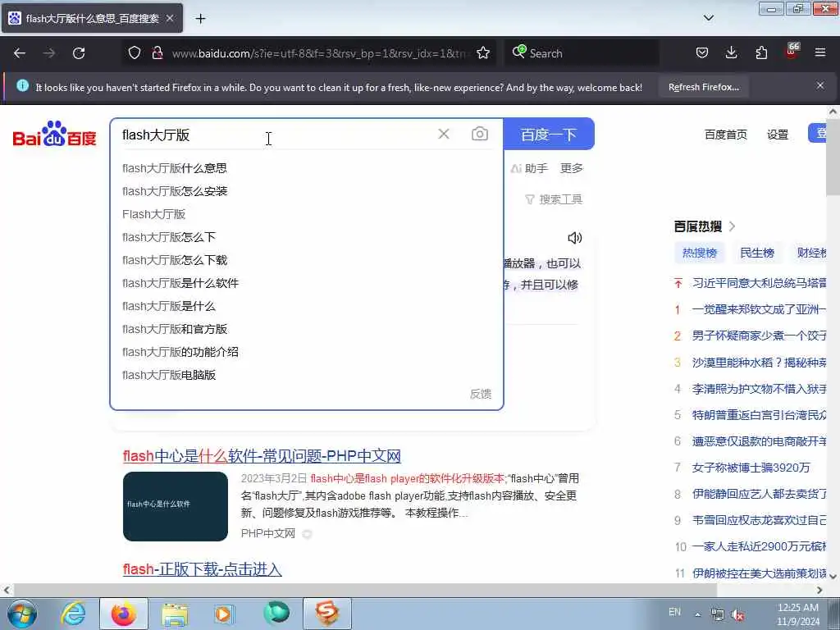Image resolution: width=840 pixels, height=630 pixels.
Task: Click flash中心是什么软件 result thumbnail
Action: tap(176, 506)
